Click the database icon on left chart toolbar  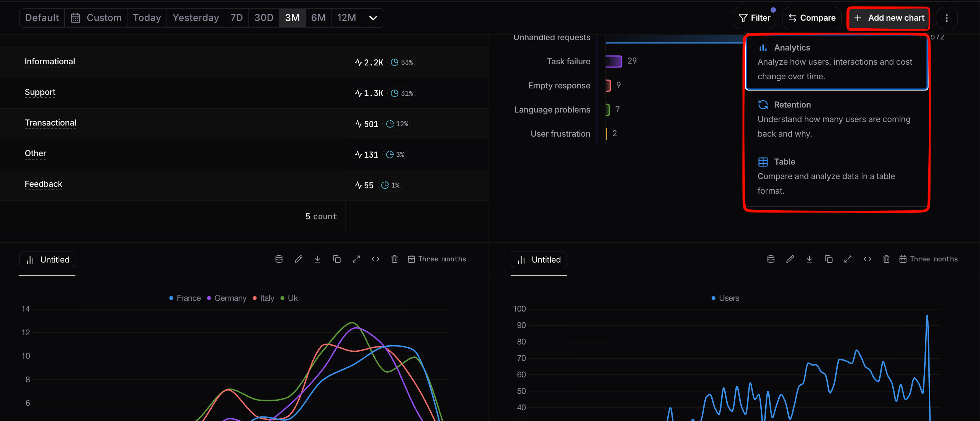coord(279,259)
